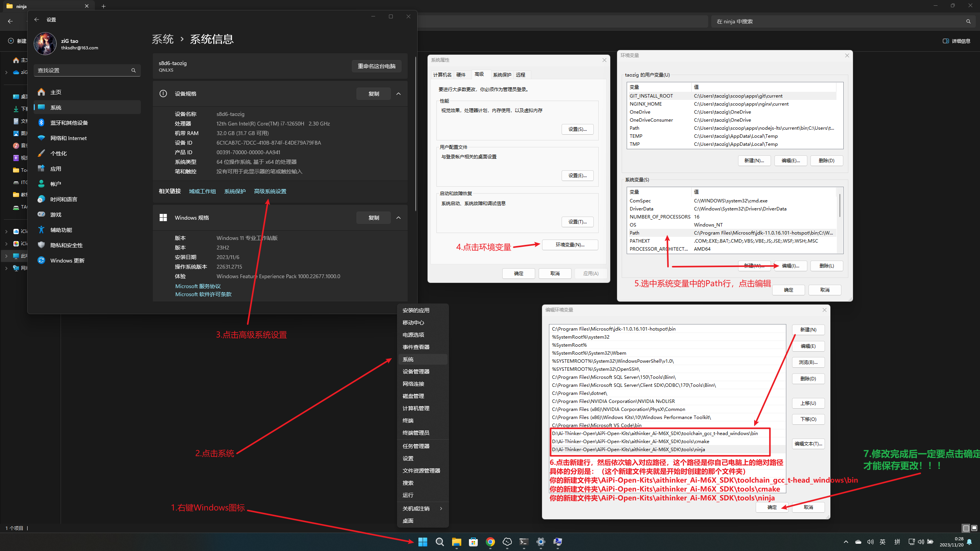Expand the first iCloud node in Explorer navigation
The height and width of the screenshot is (551, 980).
[6, 231]
